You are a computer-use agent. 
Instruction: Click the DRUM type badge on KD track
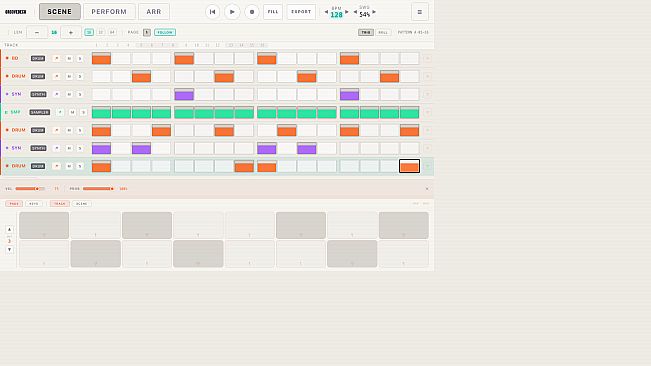point(38,59)
